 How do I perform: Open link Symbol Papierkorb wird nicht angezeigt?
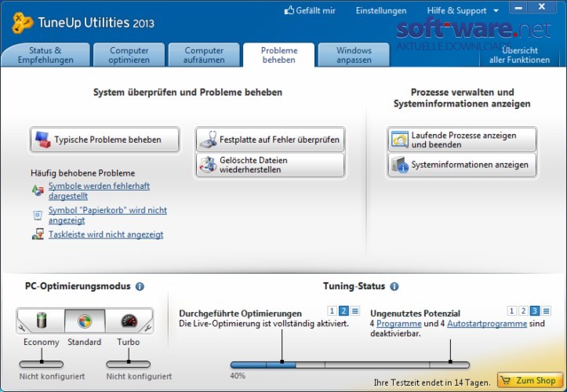tap(107, 215)
